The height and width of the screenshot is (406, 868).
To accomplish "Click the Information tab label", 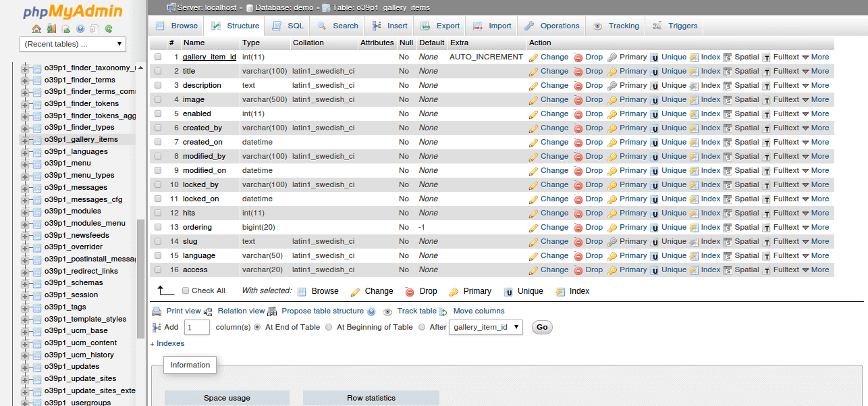I will tap(190, 365).
